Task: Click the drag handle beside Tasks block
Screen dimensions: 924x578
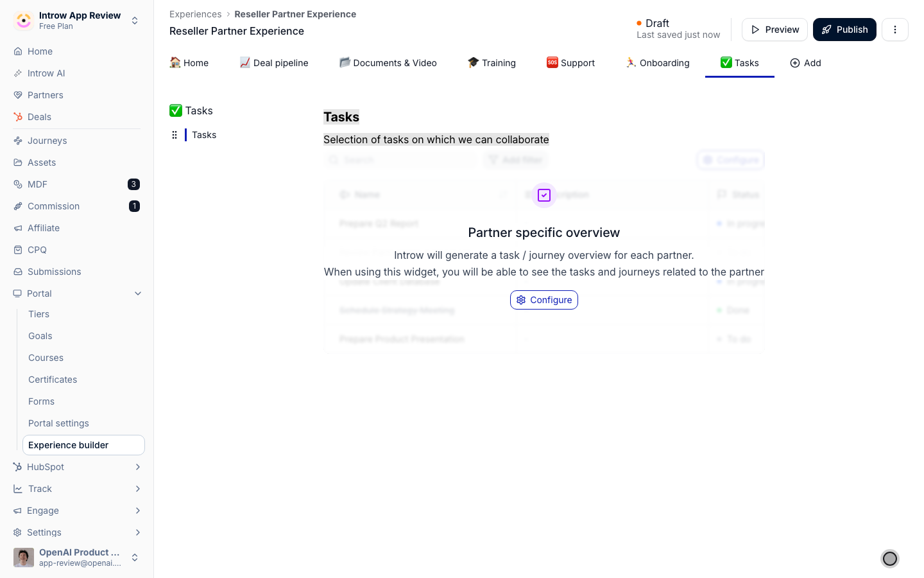Action: (x=175, y=135)
